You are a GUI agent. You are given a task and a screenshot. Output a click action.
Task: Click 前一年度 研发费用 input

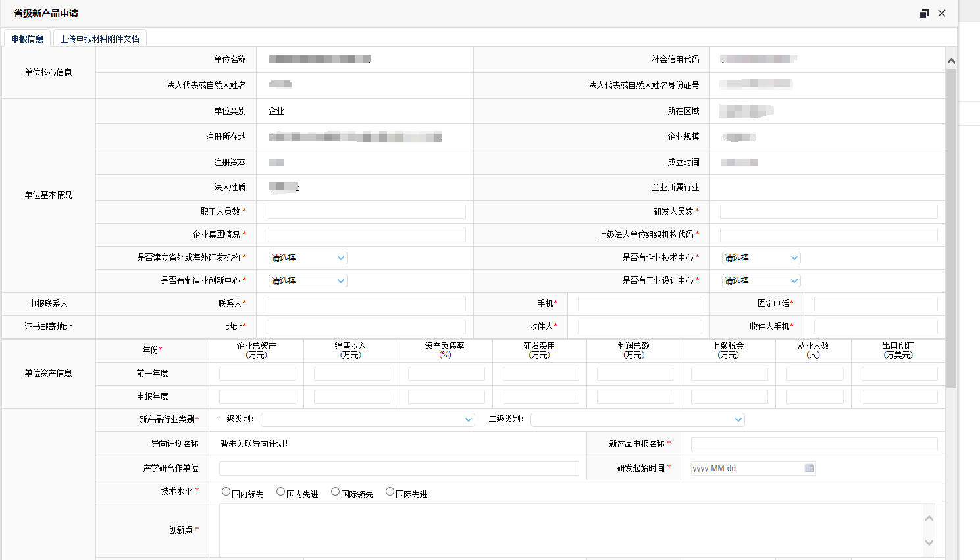pyautogui.click(x=541, y=374)
